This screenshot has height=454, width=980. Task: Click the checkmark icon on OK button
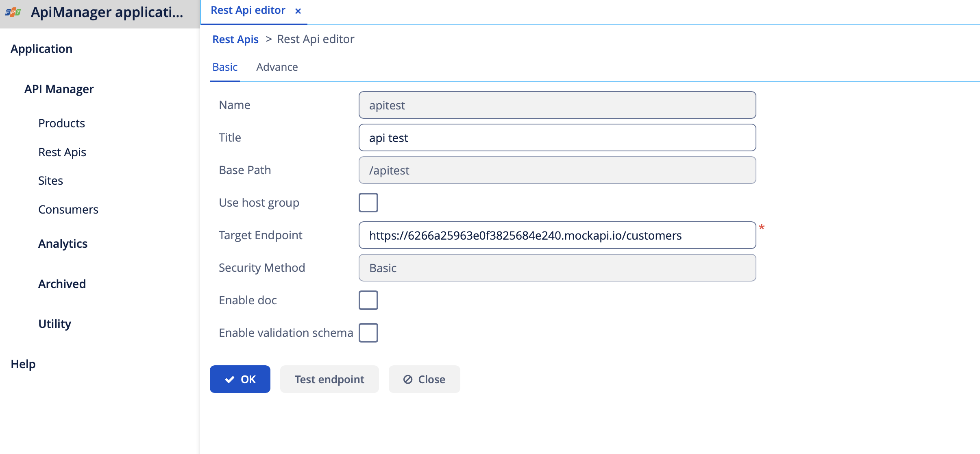(229, 379)
